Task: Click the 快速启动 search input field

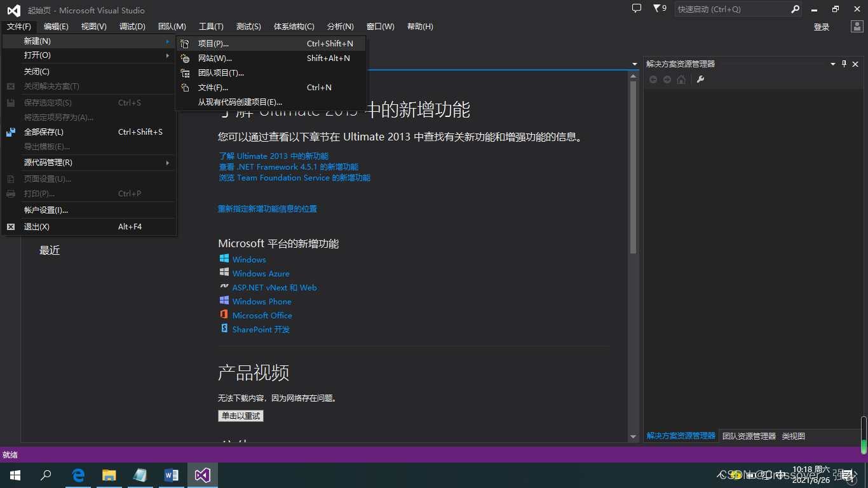Action: [732, 10]
